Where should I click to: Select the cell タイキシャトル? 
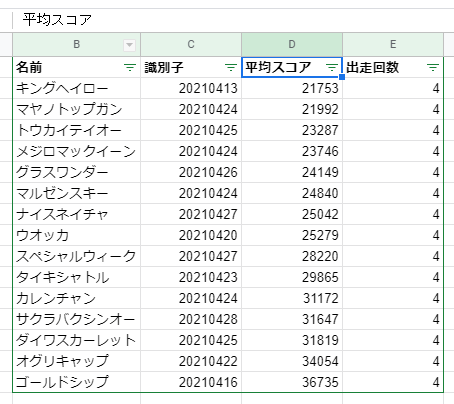click(x=77, y=277)
